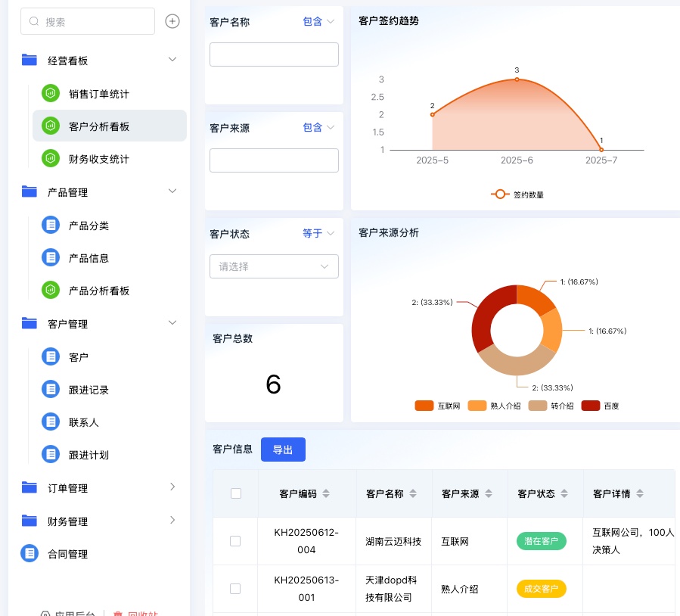Click sort arrows on 客户编码 column
The width and height of the screenshot is (680, 616).
coord(326,493)
